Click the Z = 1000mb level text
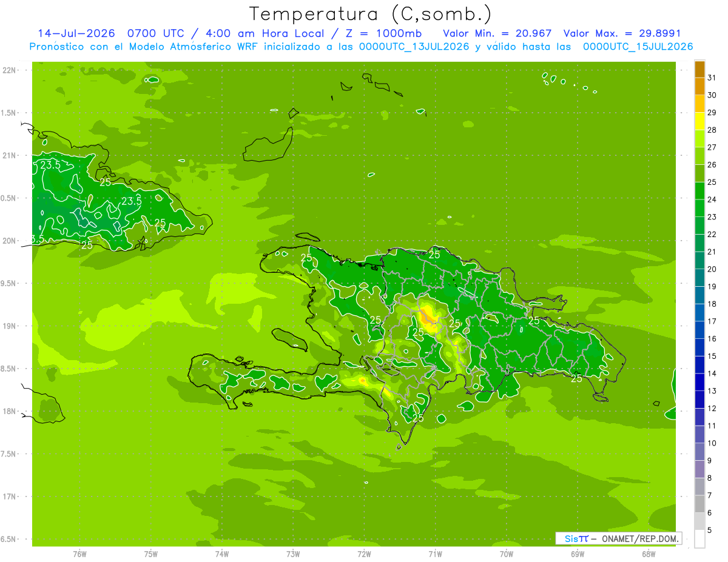 (384, 33)
